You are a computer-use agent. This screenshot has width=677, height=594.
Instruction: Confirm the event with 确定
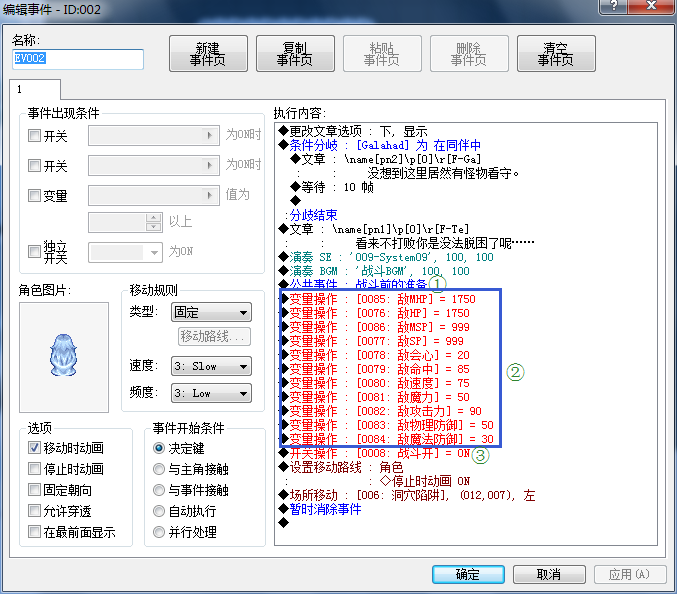[467, 574]
